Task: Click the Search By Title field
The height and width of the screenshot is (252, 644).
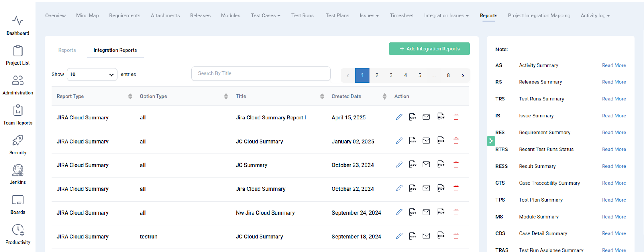Action: pos(261,73)
